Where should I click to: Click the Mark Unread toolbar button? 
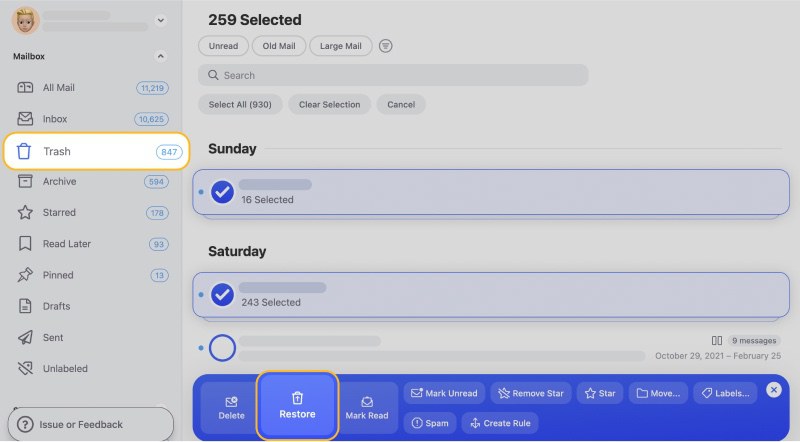[x=444, y=393]
